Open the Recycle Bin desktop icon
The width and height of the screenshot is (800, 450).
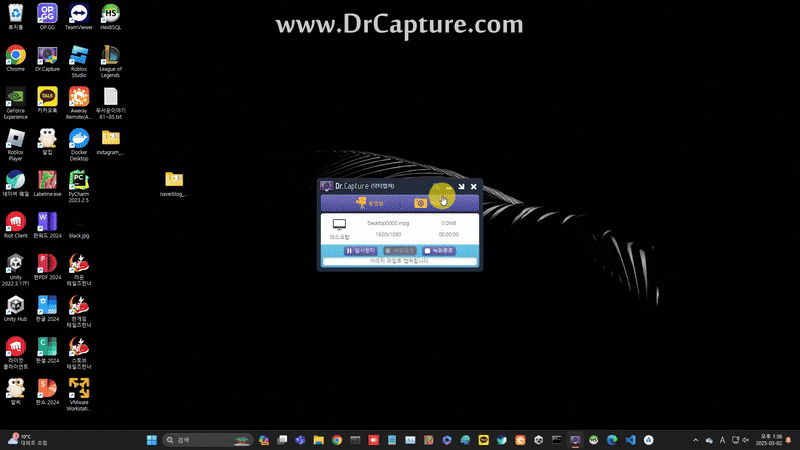pos(16,17)
